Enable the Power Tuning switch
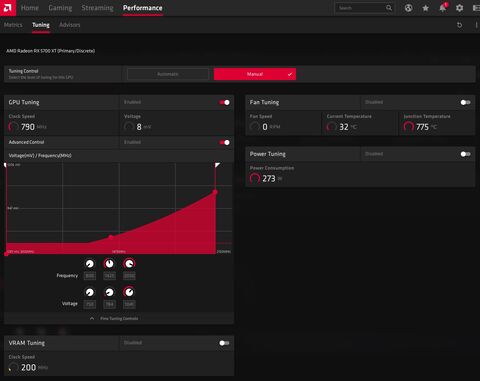 (465, 154)
